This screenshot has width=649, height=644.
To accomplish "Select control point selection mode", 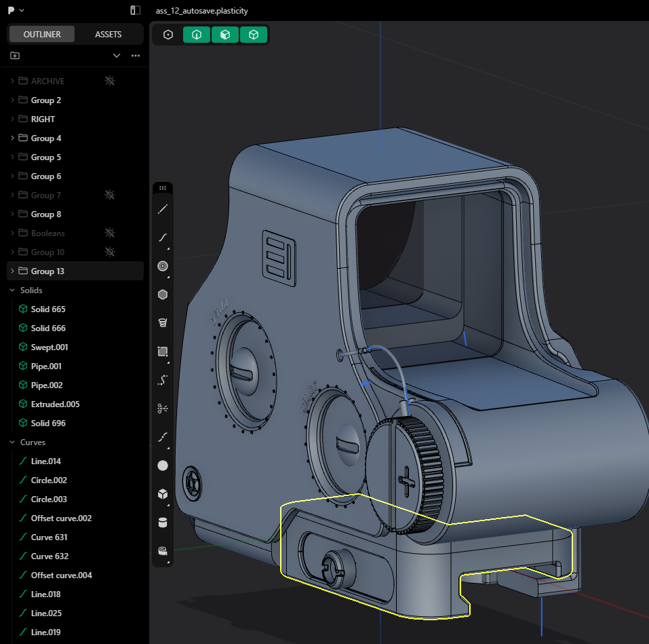I will click(168, 35).
